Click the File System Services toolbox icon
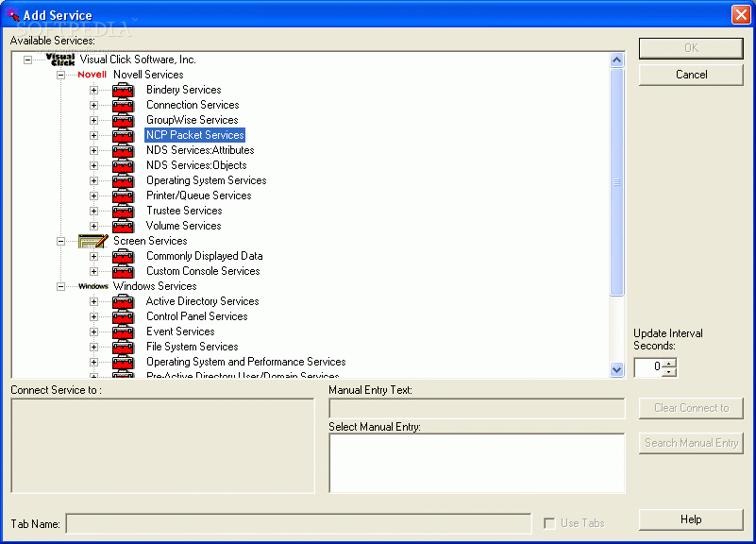 [123, 347]
